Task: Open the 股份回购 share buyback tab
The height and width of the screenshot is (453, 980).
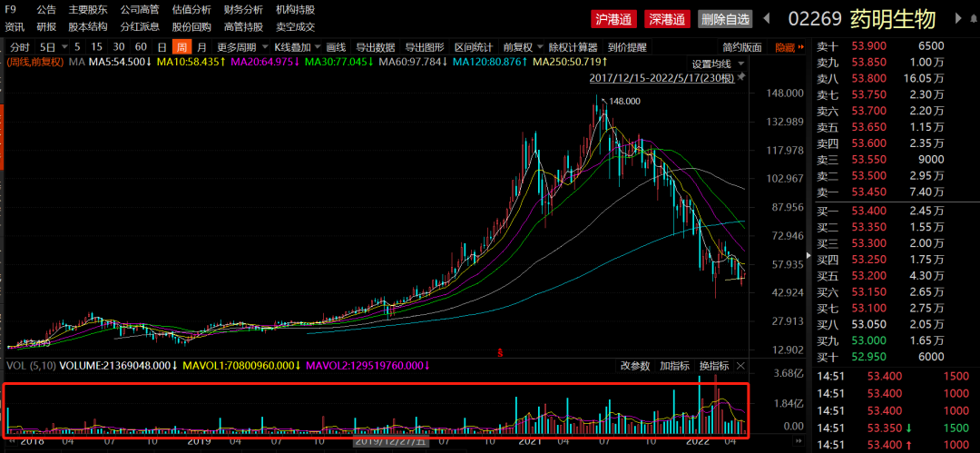Action: (191, 26)
